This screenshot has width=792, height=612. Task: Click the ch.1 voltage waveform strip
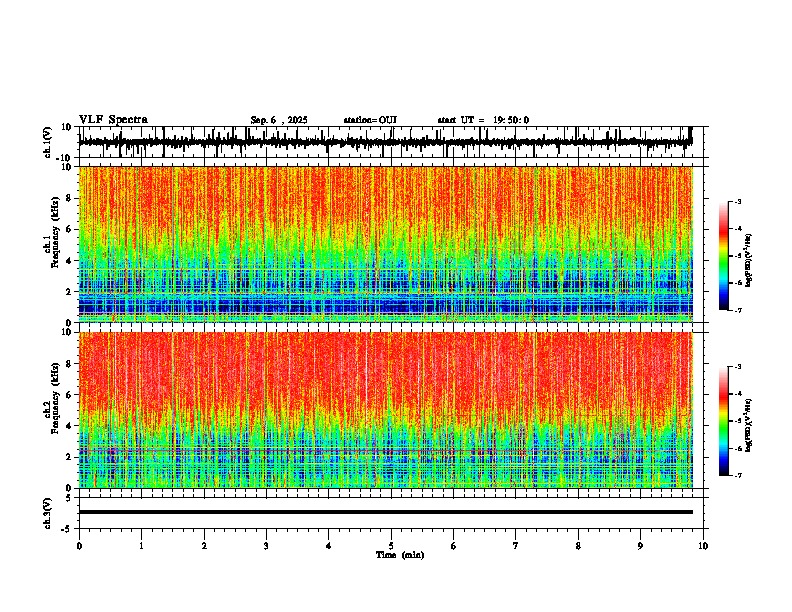(x=385, y=142)
